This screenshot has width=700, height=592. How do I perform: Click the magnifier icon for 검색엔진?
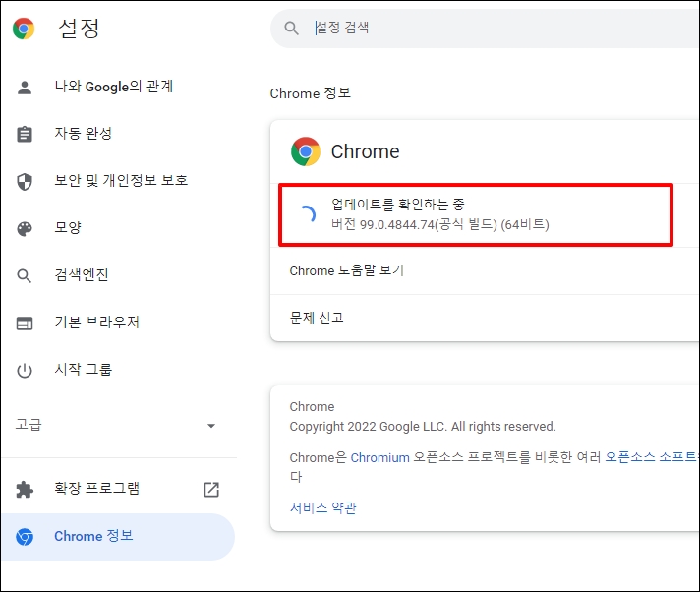coord(25,276)
